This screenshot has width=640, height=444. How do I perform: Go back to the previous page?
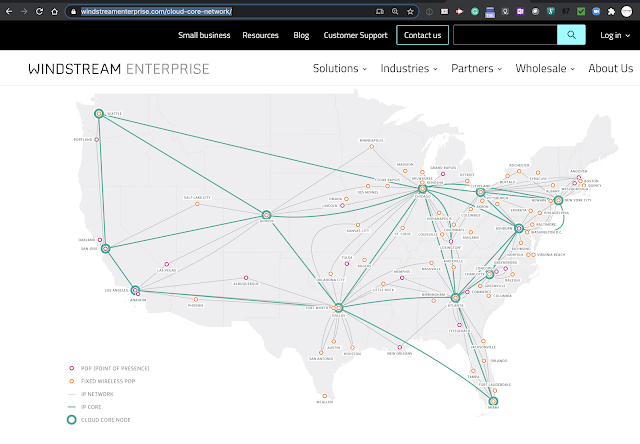(x=9, y=11)
